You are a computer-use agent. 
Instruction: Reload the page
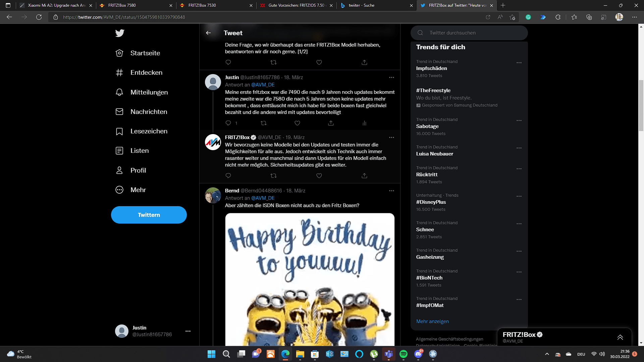(x=39, y=17)
